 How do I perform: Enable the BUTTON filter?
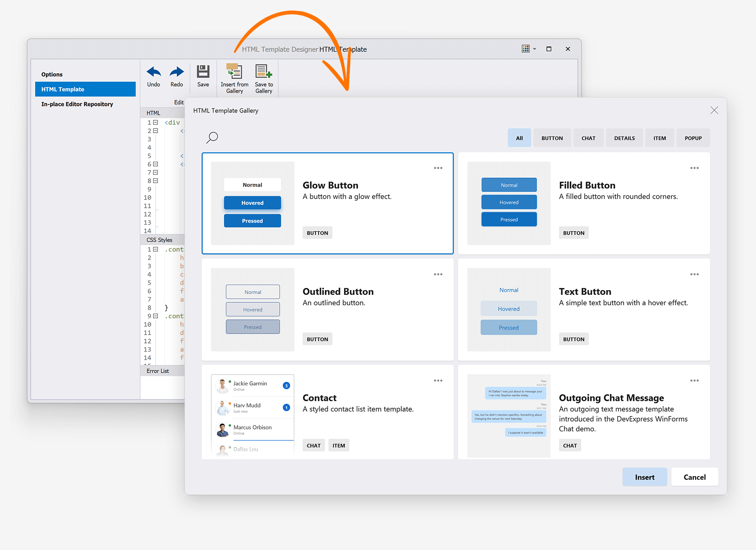(x=552, y=138)
